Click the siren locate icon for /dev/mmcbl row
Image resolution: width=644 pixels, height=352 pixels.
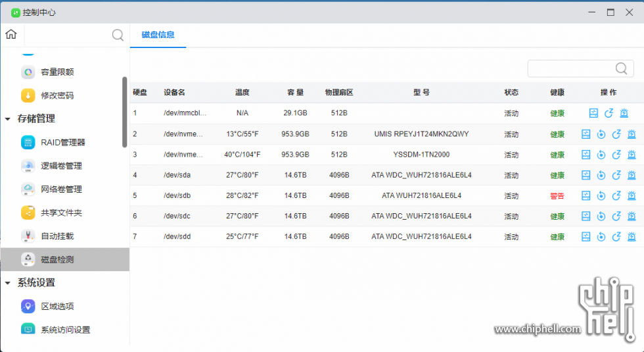coord(624,113)
